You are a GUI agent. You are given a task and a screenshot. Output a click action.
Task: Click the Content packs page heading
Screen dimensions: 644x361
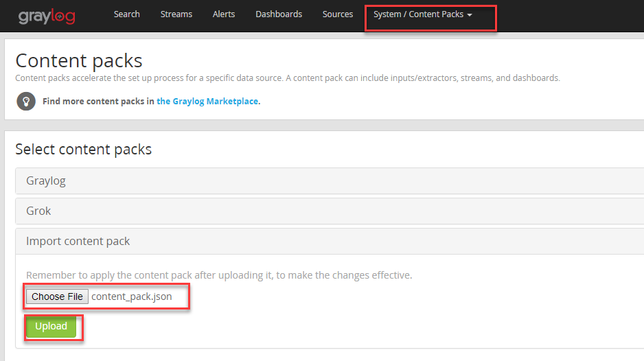coord(79,61)
